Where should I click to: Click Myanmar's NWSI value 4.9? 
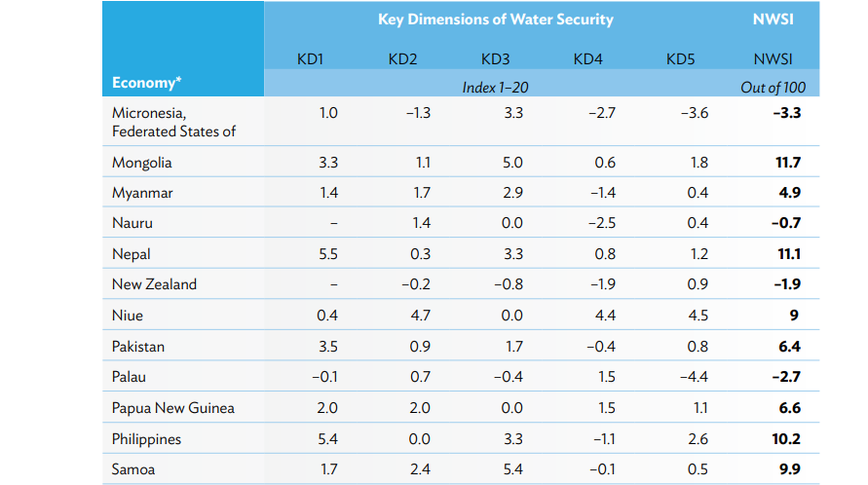789,193
